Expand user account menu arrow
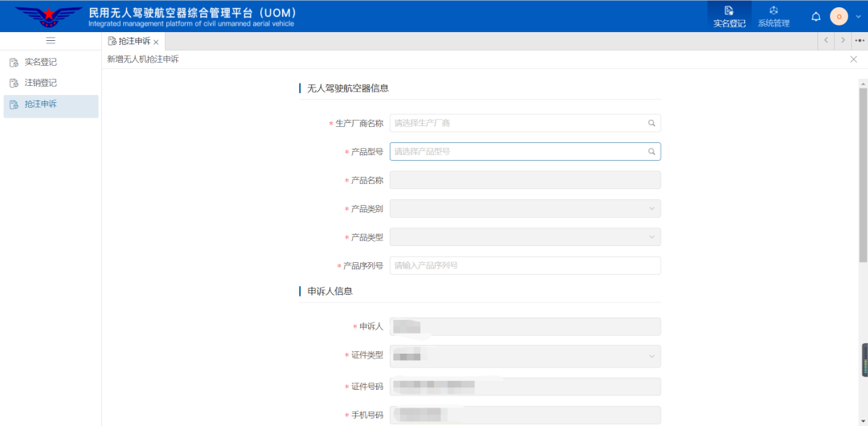868x426 pixels. point(858,17)
